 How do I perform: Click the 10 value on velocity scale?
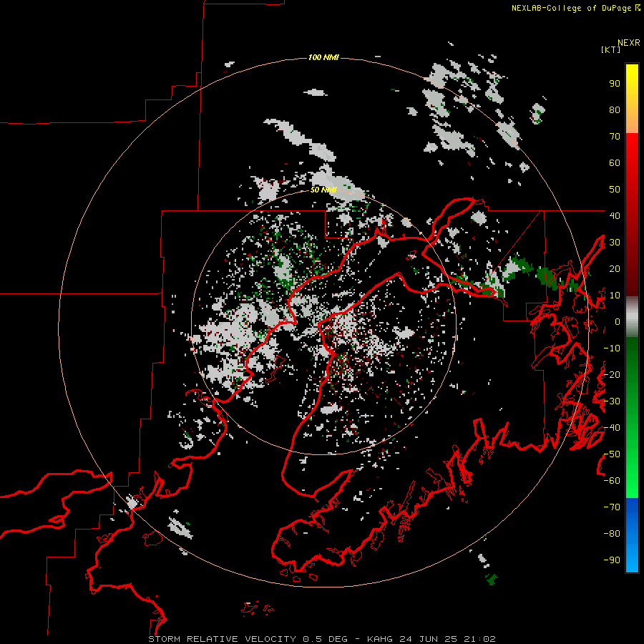615,296
